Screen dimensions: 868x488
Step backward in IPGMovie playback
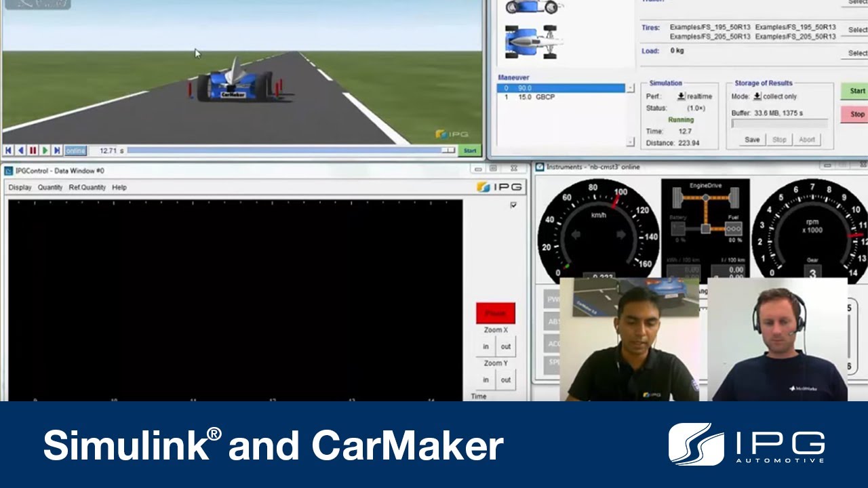click(x=20, y=150)
